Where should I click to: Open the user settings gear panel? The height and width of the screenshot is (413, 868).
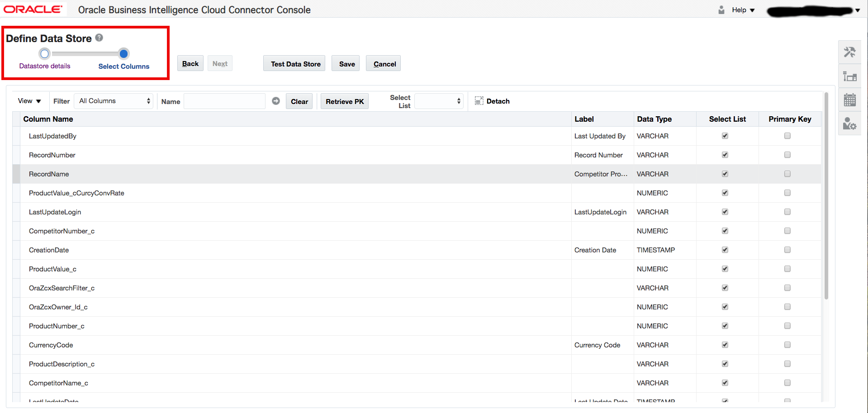[x=849, y=123]
